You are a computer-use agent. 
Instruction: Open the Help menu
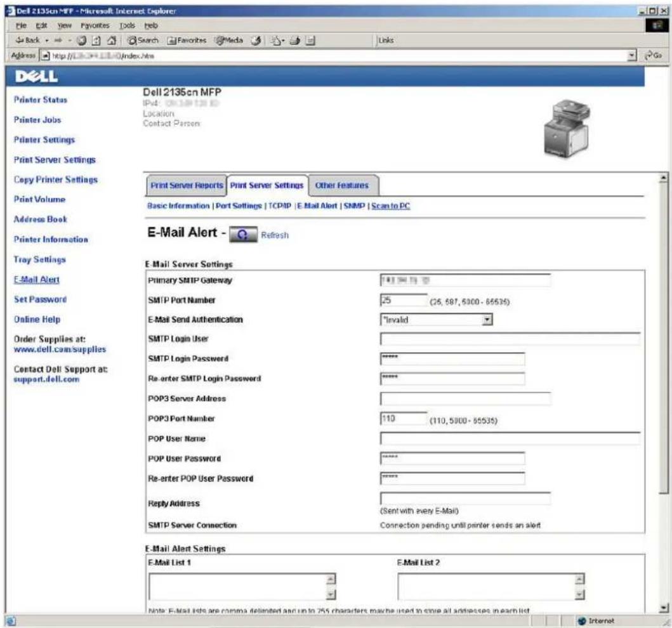click(151, 26)
